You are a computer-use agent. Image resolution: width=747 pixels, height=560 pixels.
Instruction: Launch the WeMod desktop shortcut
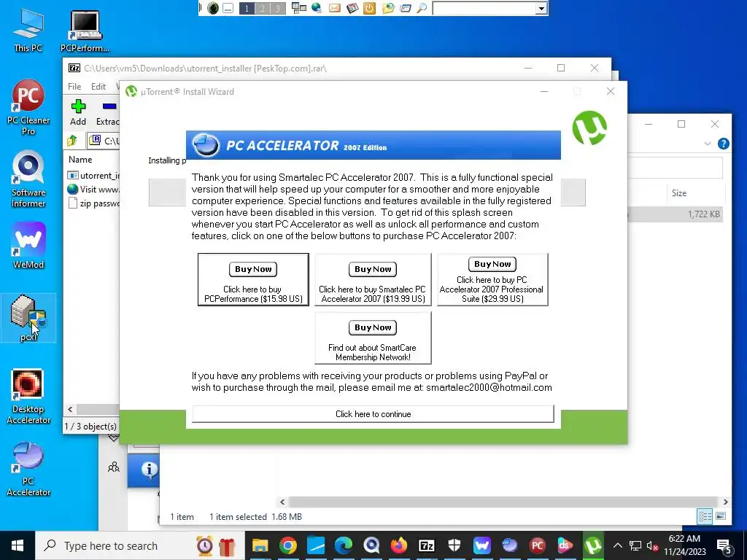pos(28,246)
